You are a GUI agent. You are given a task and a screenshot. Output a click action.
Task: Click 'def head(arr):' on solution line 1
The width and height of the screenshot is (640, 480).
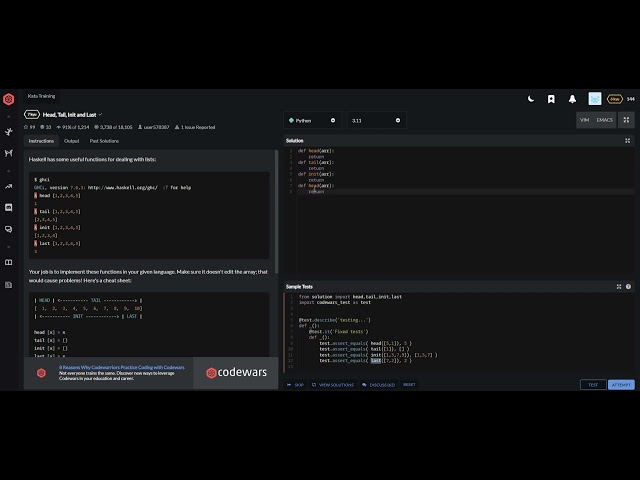point(316,151)
